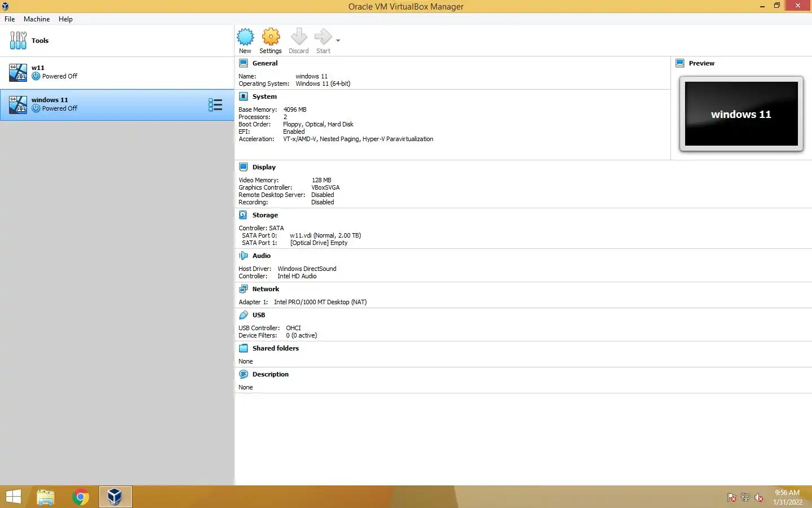Click the Preview section icon
812x508 pixels.
680,63
